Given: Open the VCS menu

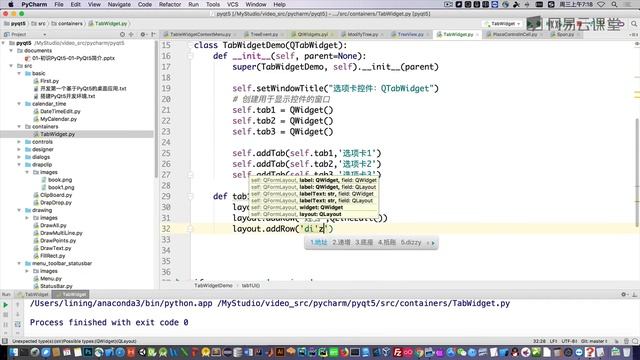Looking at the screenshot, I should pos(233,4).
